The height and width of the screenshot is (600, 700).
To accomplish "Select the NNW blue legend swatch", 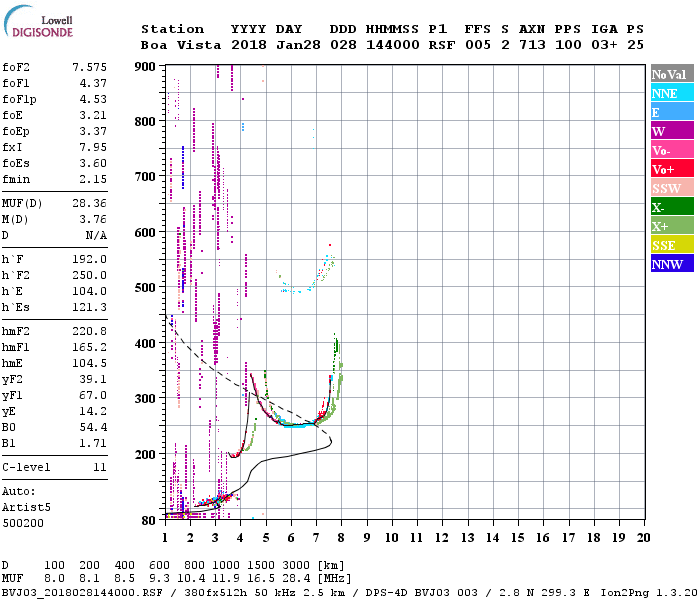I will tap(672, 263).
